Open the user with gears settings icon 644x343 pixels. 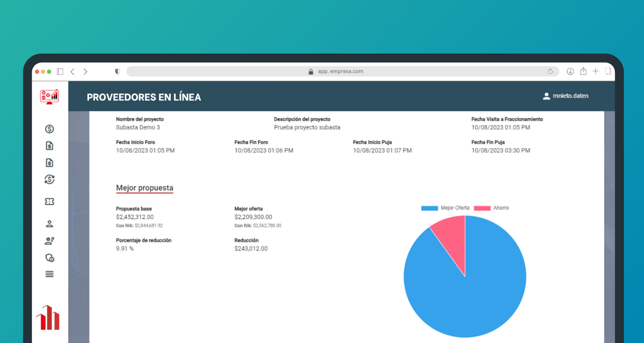[x=49, y=241]
